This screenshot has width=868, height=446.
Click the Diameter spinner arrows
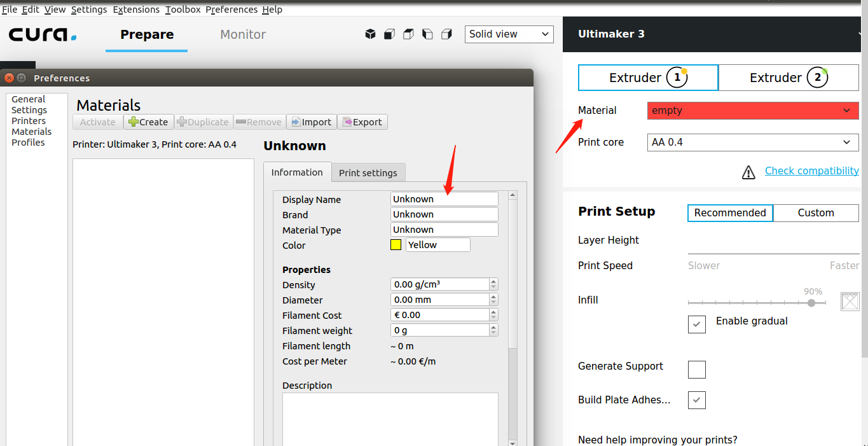tap(493, 300)
